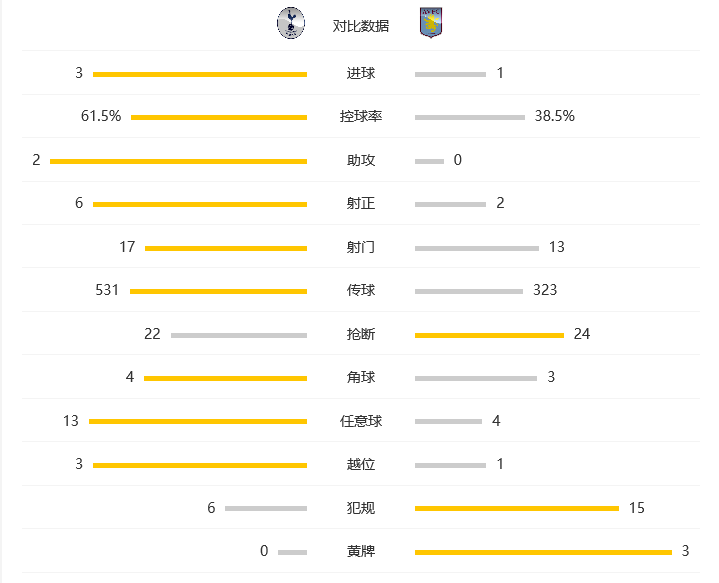Select the 助攻 stat label
The width and height of the screenshot is (719, 583).
[x=361, y=160]
